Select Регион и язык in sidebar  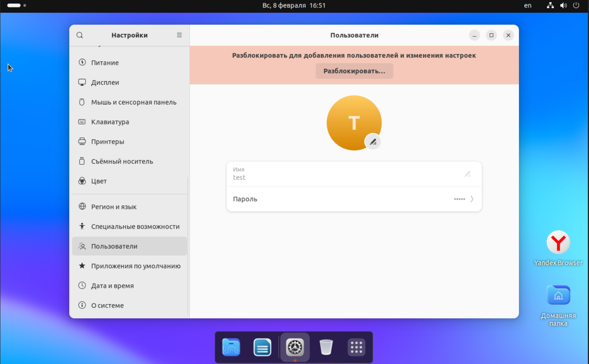(x=113, y=207)
